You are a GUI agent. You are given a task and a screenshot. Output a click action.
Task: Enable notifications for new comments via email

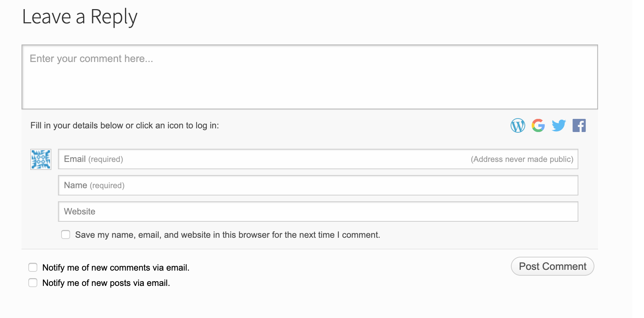[33, 267]
